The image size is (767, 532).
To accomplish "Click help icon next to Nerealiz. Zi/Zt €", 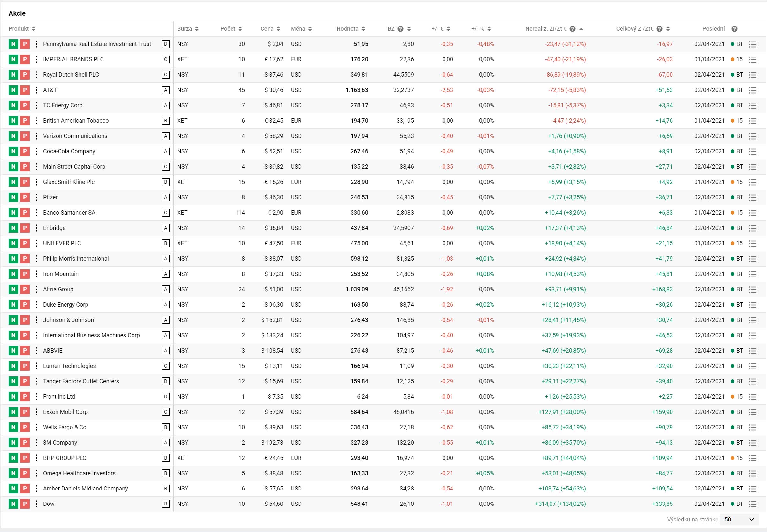I will click(572, 29).
